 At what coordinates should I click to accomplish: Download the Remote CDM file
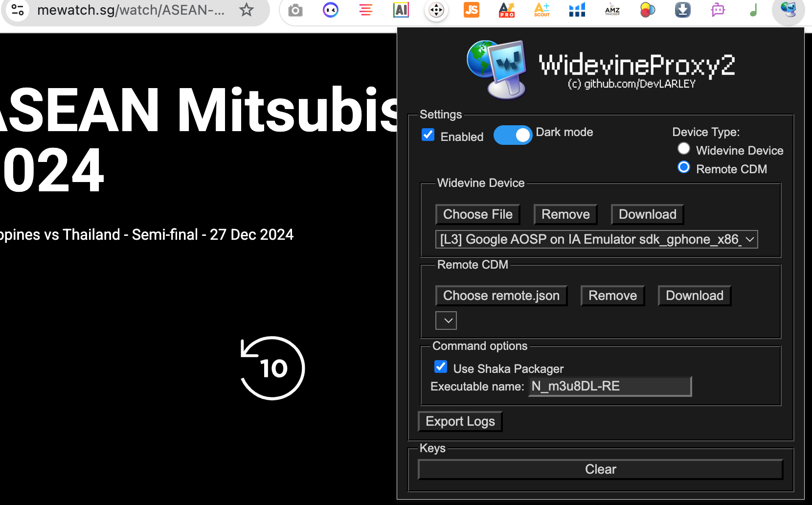coord(695,296)
